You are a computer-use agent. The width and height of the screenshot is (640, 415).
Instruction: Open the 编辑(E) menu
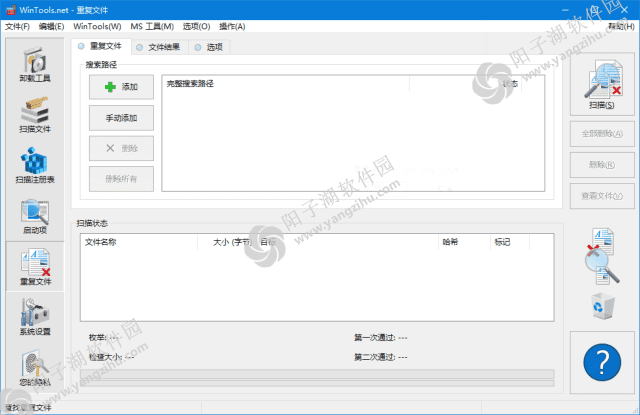(x=51, y=27)
